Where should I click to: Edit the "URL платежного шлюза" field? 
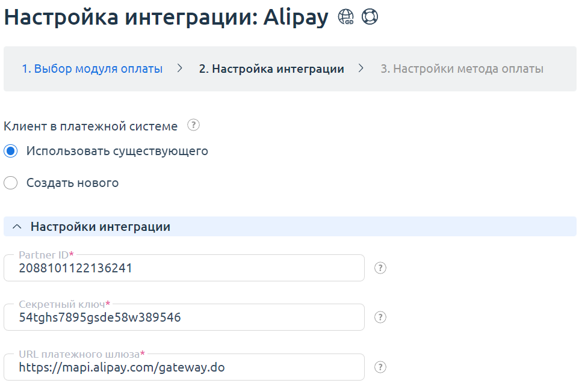point(184,367)
